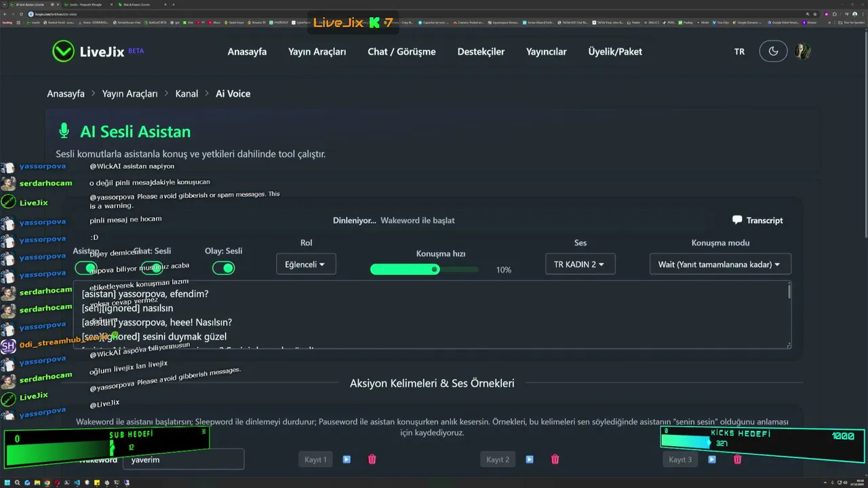Play the Kayıt 3 voice sample
This screenshot has width=868, height=488.
[712, 460]
